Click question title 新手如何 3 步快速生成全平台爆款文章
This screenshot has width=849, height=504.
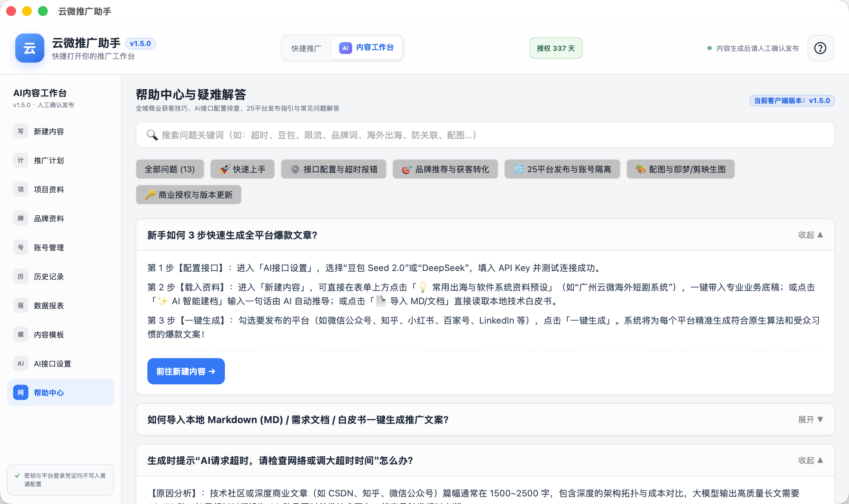tap(232, 235)
